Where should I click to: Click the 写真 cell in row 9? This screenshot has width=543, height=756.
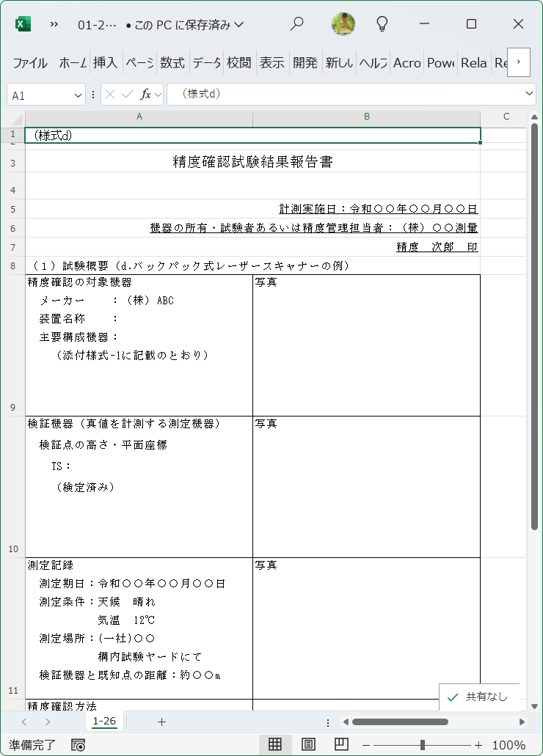click(366, 345)
